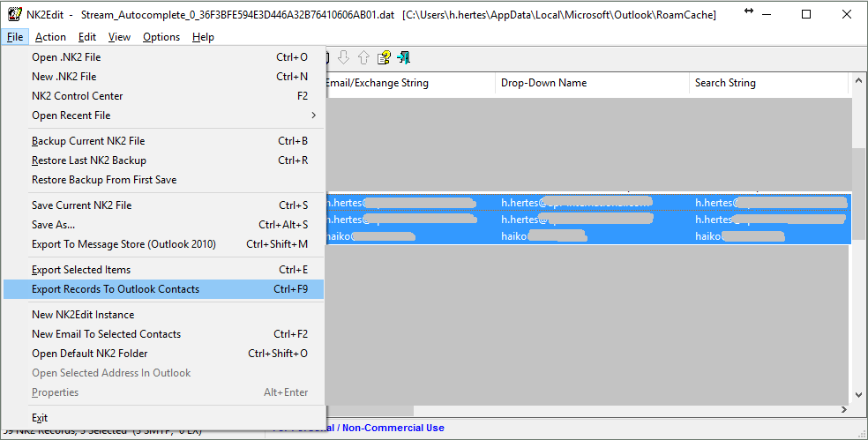Image resolution: width=868 pixels, height=440 pixels.
Task: Expand the Open Recent File submenu
Action: click(x=163, y=116)
